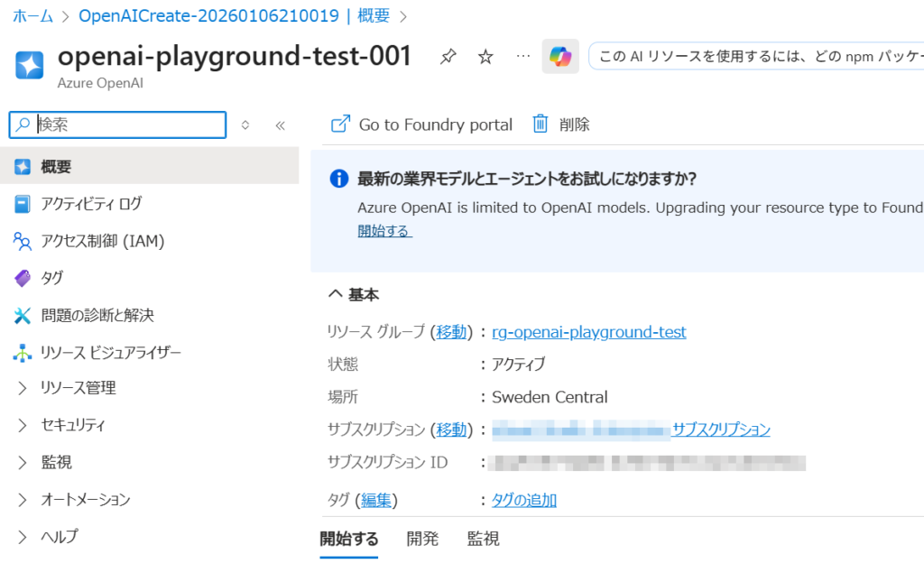Open リソース ビジュアライザー item
The height and width of the screenshot is (582, 924).
[110, 352]
